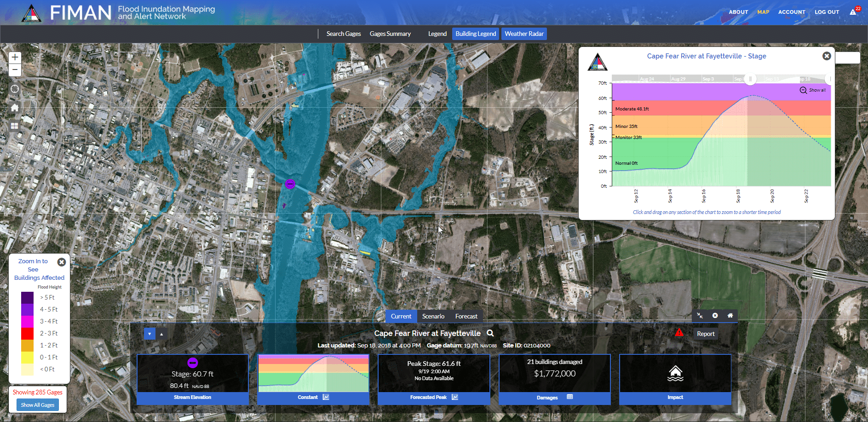Viewport: 868px width, 422px height.
Task: Click the Show All Gages button
Action: (38, 405)
